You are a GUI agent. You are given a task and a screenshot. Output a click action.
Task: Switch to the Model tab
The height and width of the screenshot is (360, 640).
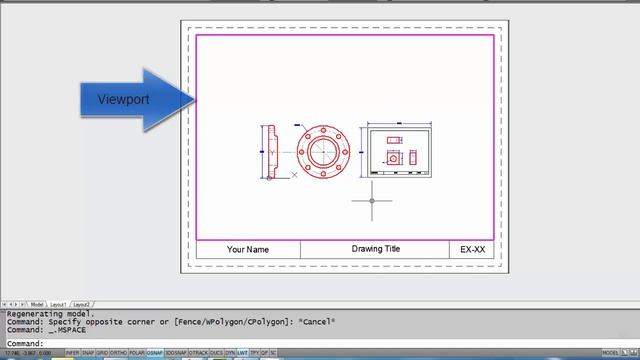click(x=37, y=304)
